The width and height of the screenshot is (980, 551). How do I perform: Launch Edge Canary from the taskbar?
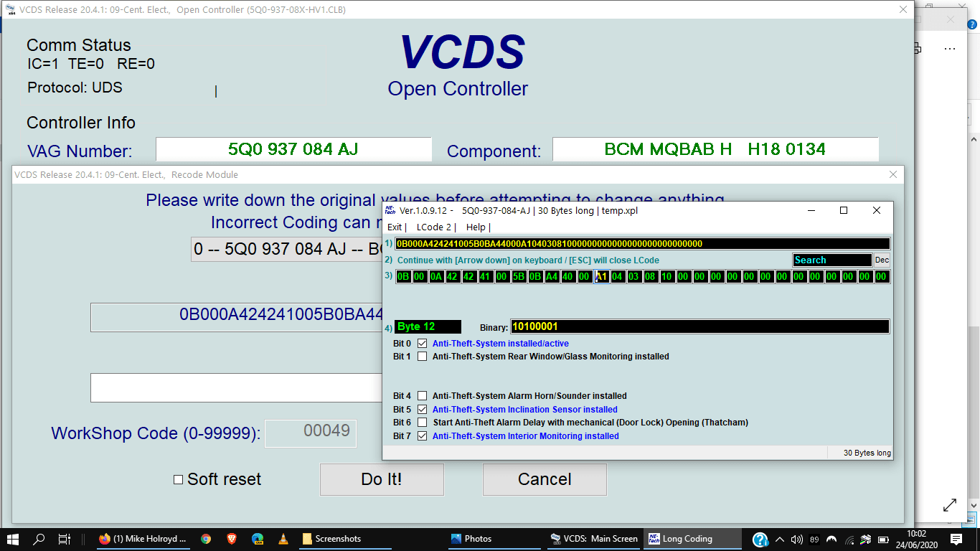[x=258, y=539]
